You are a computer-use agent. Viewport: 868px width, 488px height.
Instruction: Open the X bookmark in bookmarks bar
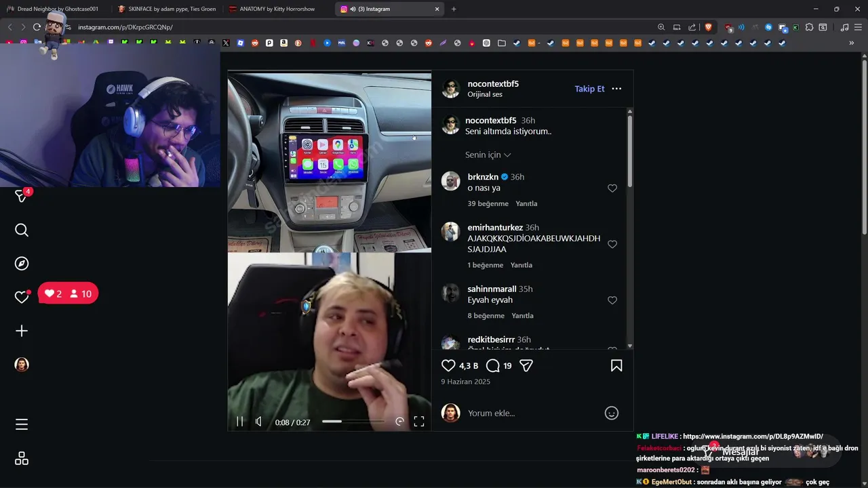coord(226,43)
